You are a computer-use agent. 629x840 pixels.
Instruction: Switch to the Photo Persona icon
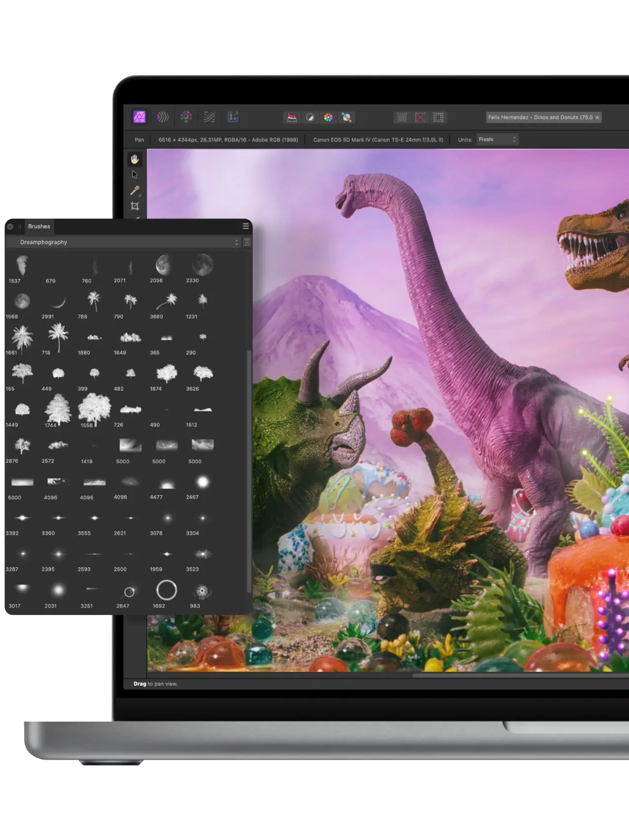(x=140, y=117)
